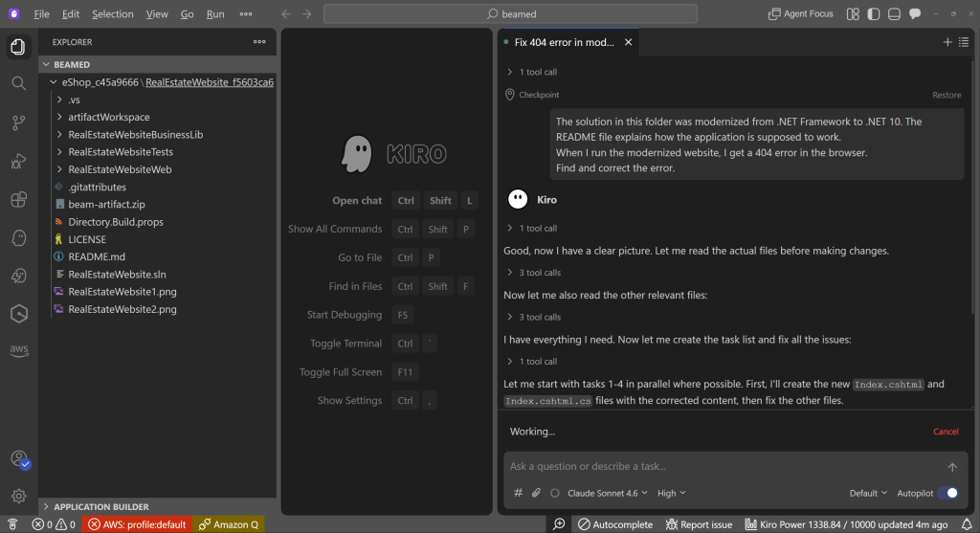Expand the first 3 tool calls group

[533, 273]
